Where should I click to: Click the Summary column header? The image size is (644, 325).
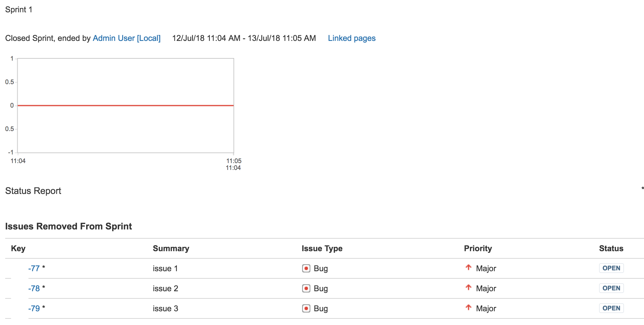coord(171,248)
